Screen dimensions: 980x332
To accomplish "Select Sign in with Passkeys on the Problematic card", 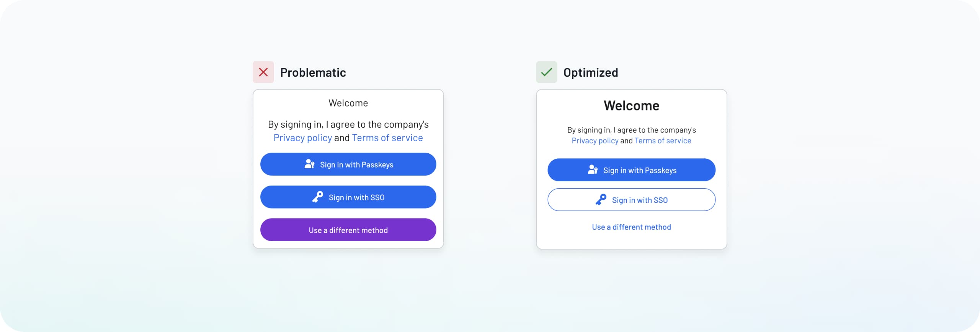I will coord(348,164).
